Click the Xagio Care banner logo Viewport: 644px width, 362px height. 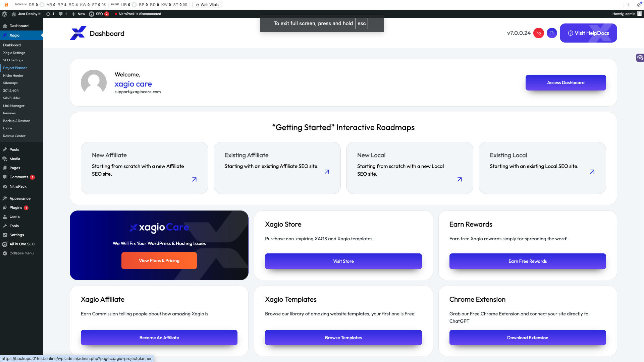[x=159, y=228]
